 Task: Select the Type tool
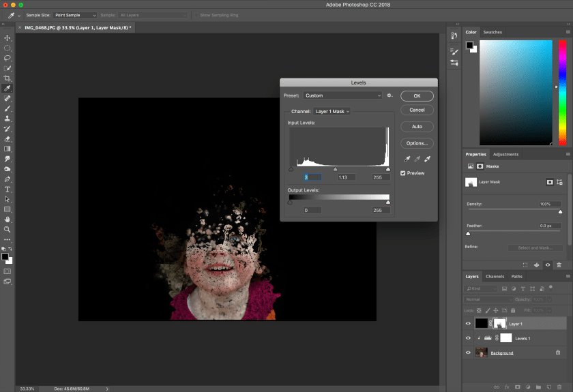coord(7,190)
